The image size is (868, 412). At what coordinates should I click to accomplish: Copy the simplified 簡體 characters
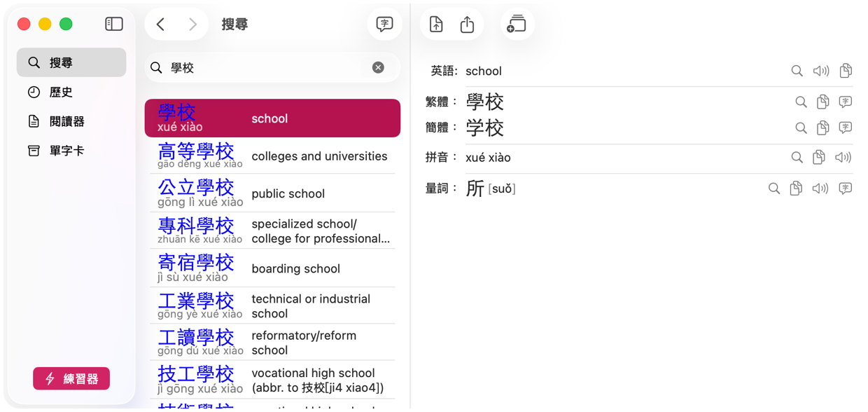(x=822, y=128)
